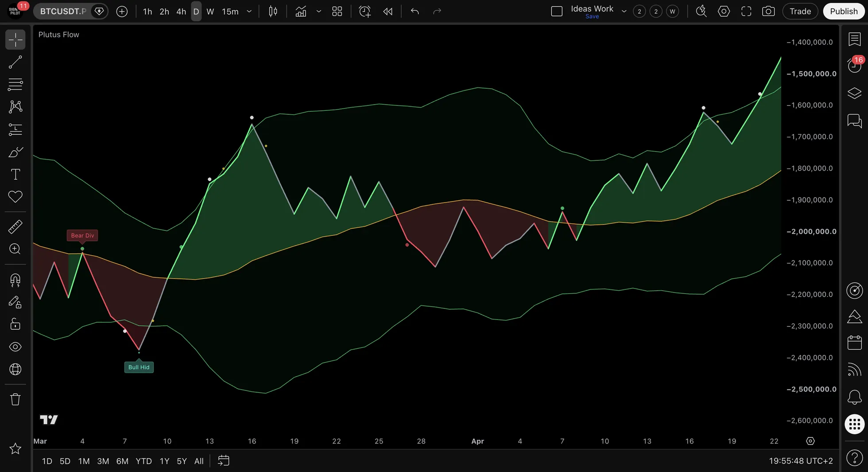The image size is (868, 472).
Task: Remove drawings with the trash icon
Action: pos(15,399)
